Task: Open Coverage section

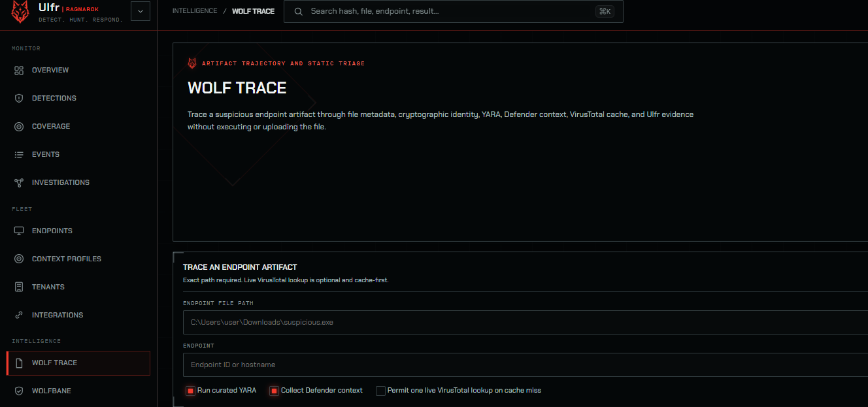Action: (78, 126)
